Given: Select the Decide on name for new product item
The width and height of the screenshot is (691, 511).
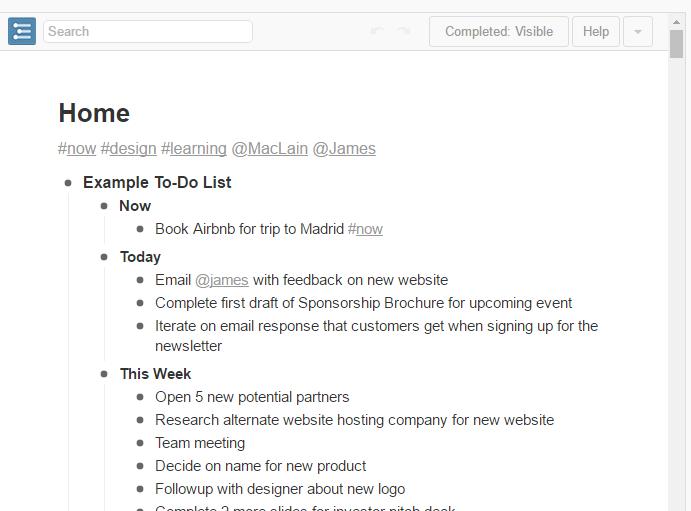Looking at the screenshot, I should [261, 466].
